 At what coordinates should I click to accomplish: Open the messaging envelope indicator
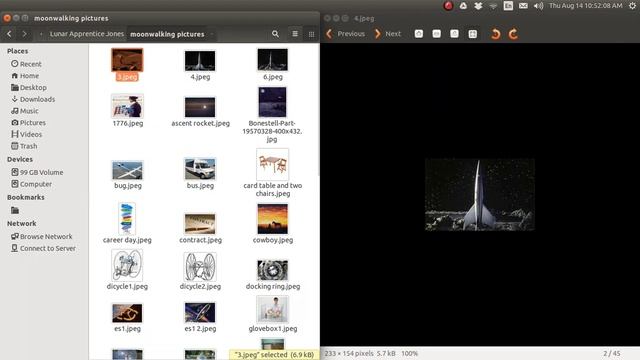523,6
